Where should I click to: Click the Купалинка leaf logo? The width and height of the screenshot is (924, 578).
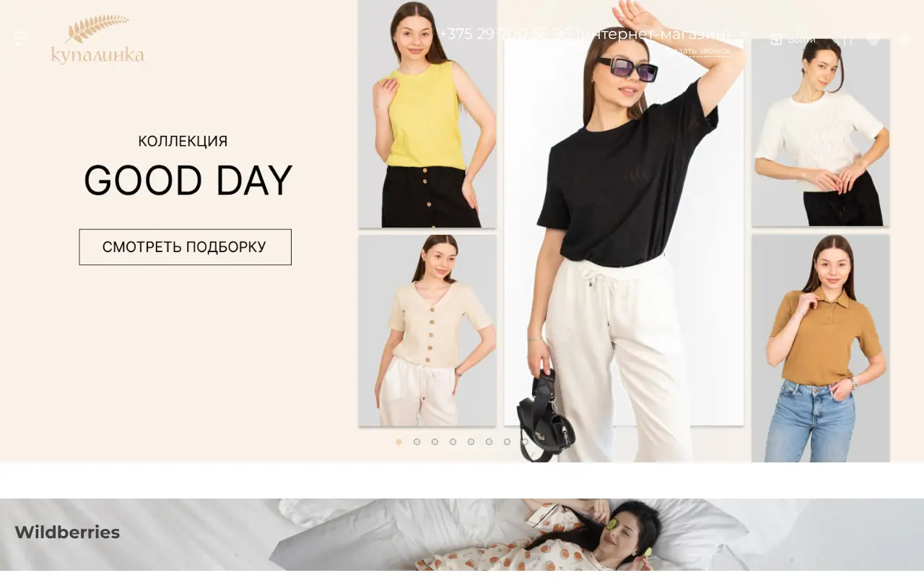pyautogui.click(x=97, y=40)
